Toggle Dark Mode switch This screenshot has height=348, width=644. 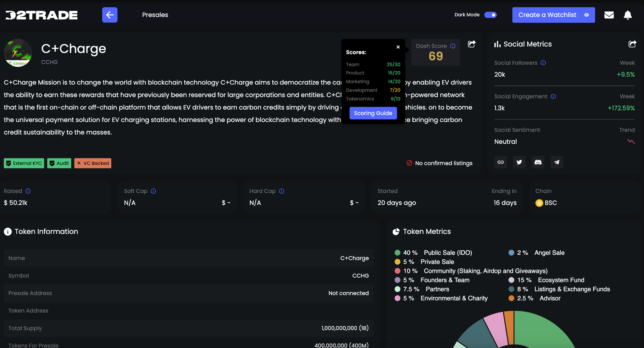491,15
